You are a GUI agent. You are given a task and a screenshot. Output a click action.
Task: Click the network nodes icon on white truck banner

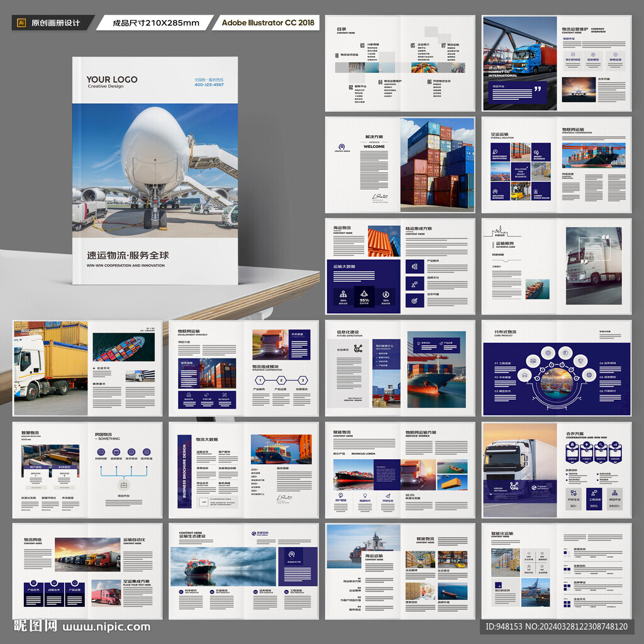click(514, 486)
